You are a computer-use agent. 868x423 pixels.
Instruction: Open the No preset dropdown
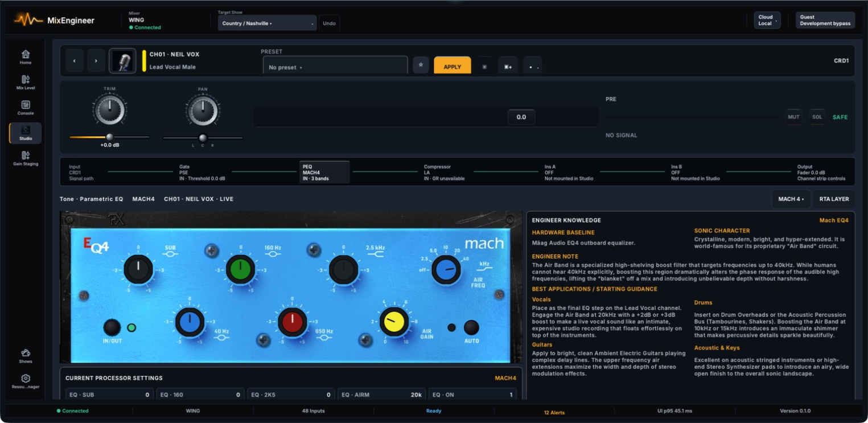pos(335,66)
